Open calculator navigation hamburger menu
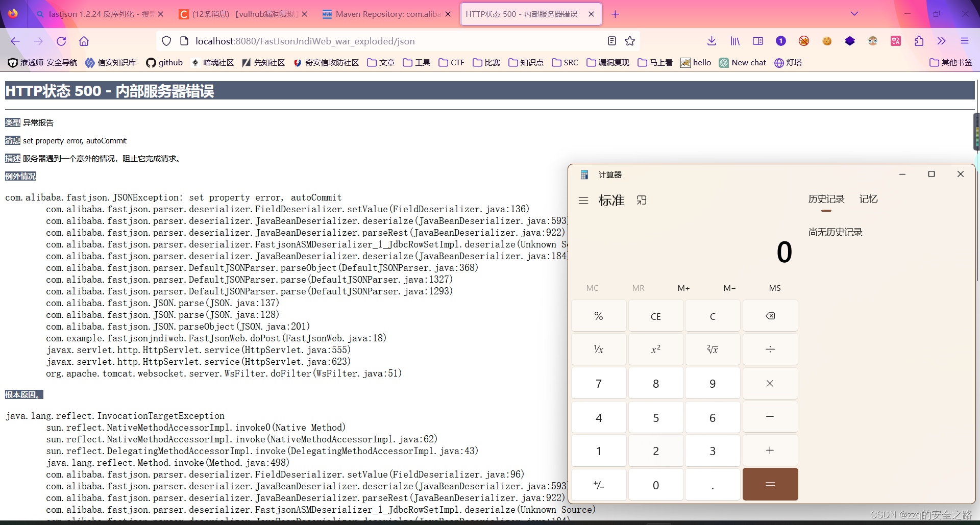Viewport: 980px width, 525px height. click(583, 201)
